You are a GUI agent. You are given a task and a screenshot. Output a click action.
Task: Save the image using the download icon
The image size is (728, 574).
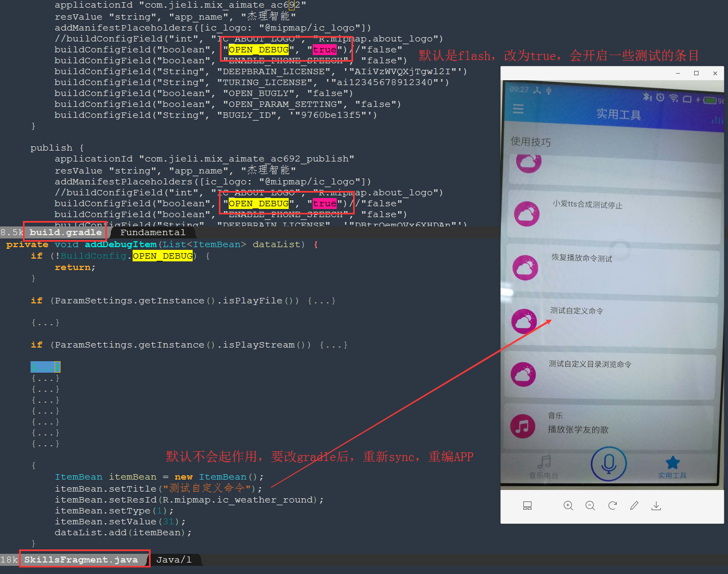click(656, 506)
